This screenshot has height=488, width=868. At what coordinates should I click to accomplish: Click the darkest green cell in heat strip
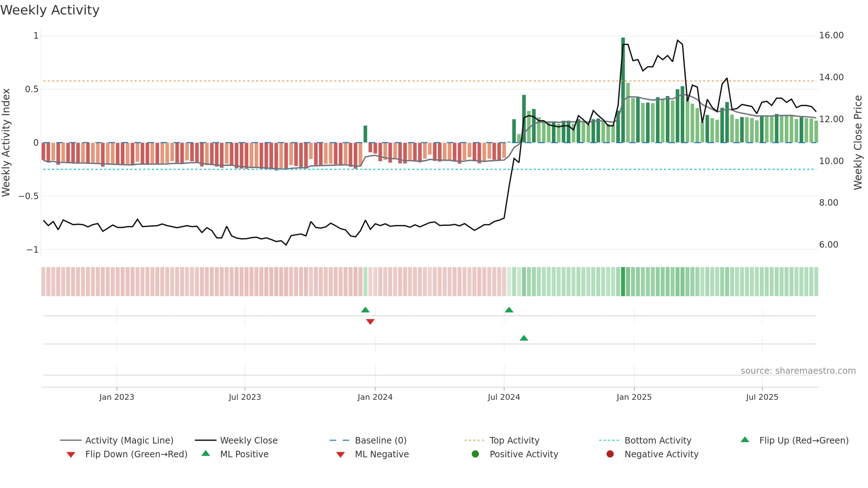(x=623, y=282)
